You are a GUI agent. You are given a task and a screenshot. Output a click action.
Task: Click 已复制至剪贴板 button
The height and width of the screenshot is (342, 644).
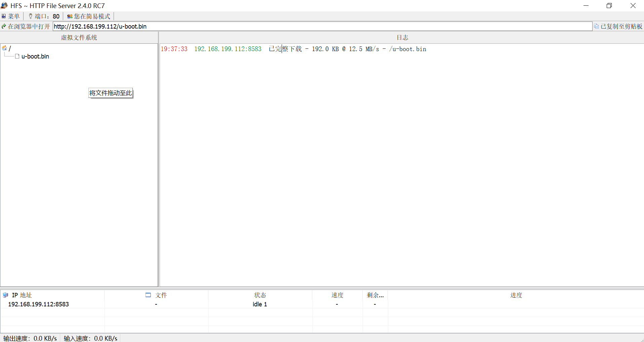(618, 26)
